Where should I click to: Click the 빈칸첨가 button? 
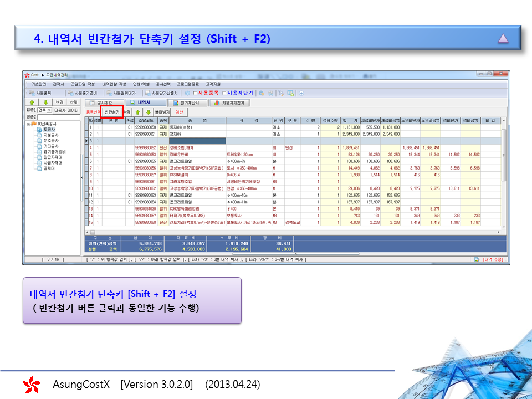point(112,112)
